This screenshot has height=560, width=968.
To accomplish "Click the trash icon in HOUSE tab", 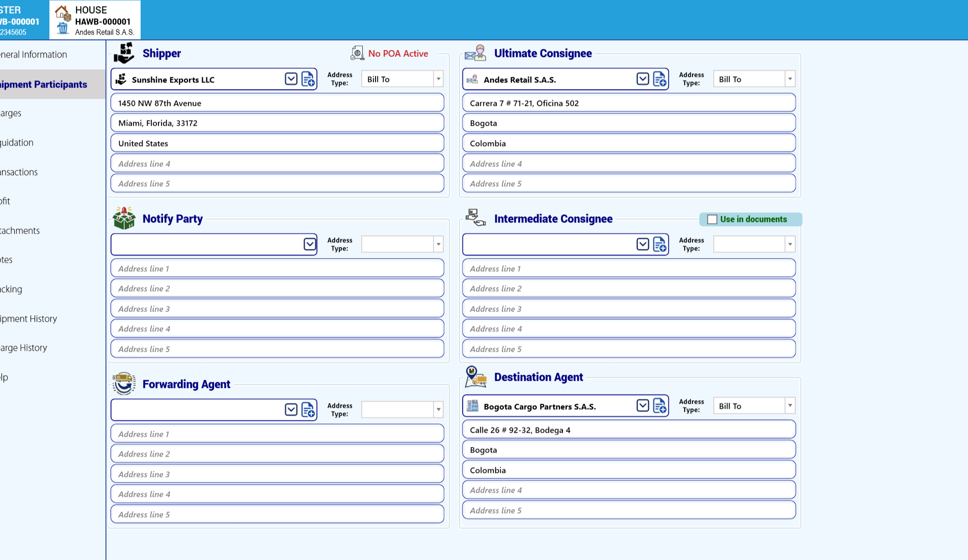I will tap(63, 28).
